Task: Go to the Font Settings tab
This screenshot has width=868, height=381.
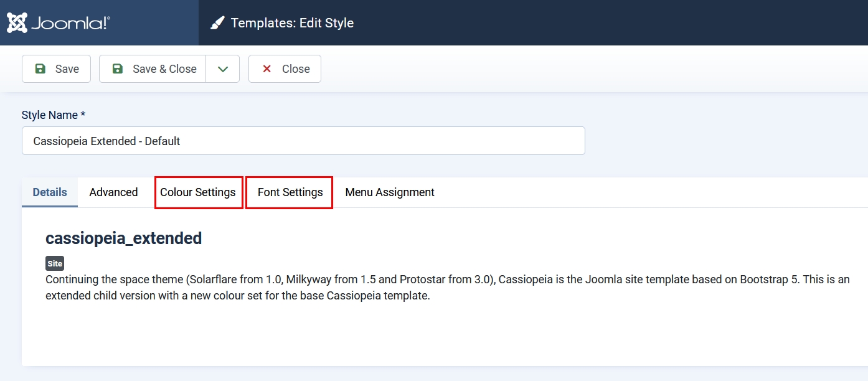Action: (290, 192)
